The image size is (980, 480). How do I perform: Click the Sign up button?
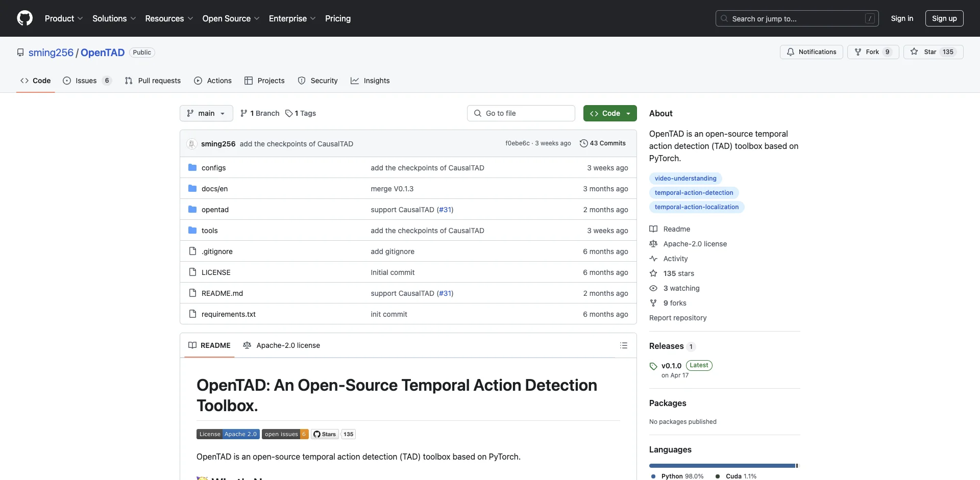(x=944, y=18)
